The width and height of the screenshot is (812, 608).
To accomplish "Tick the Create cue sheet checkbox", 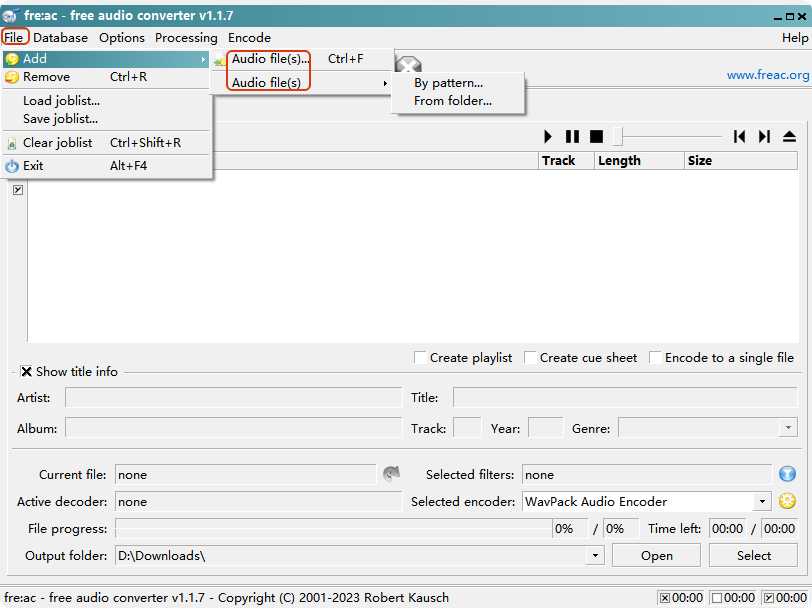I will (x=530, y=358).
